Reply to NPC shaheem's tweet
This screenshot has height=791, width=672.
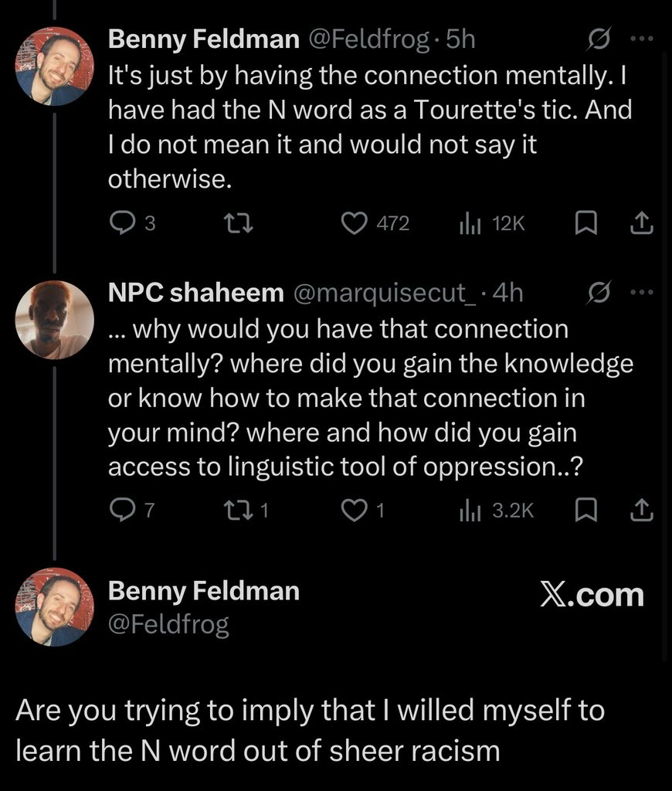[x=122, y=511]
